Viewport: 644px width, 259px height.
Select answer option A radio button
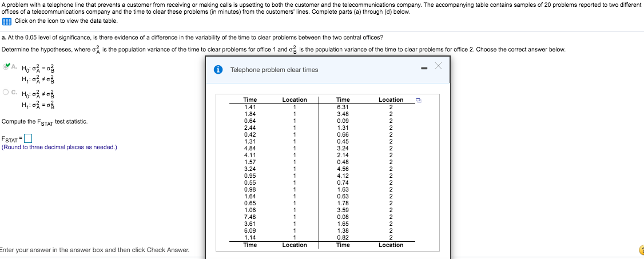[x=6, y=67]
